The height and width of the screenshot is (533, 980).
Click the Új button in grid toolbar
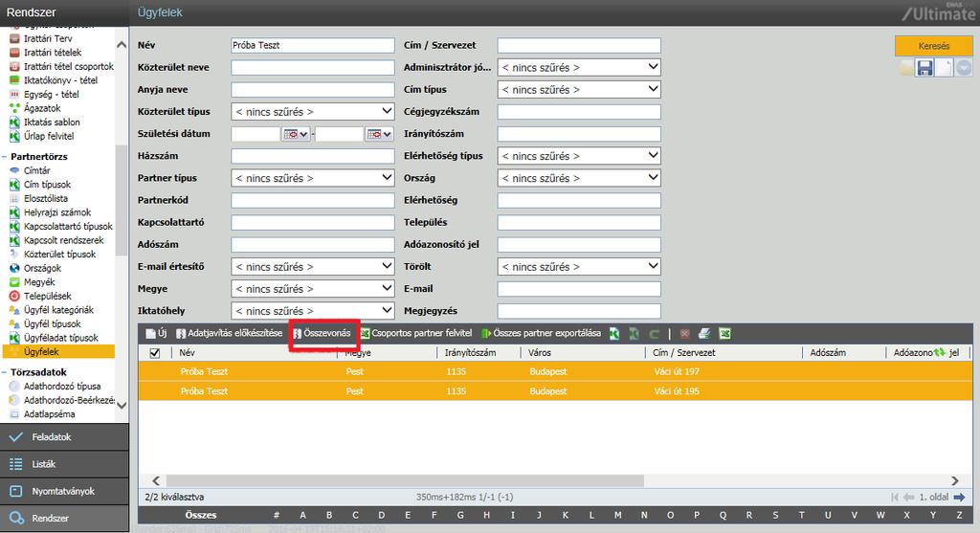(x=156, y=333)
